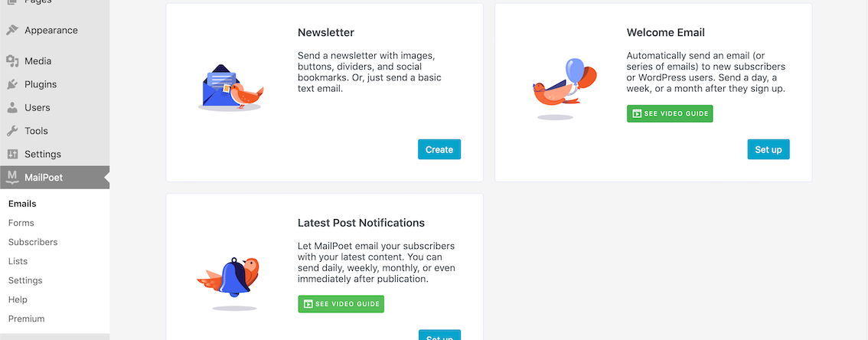Click the Appearance paintbrush icon
868x340 pixels.
click(12, 31)
